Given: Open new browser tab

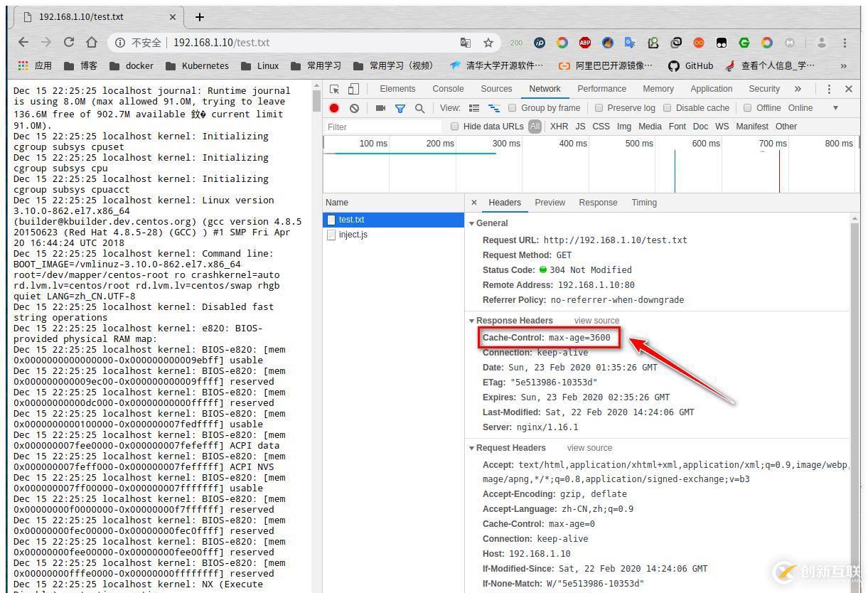Looking at the screenshot, I should point(200,17).
